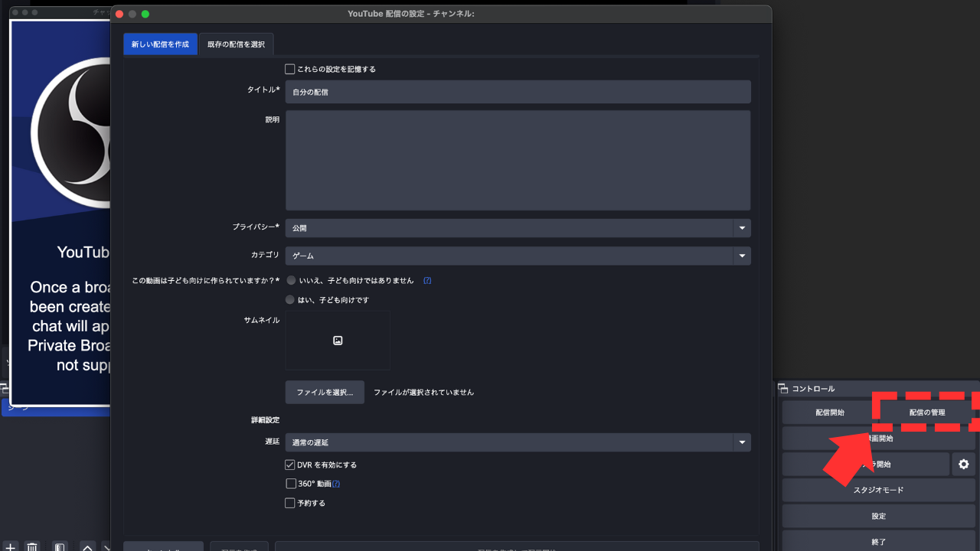Click '終了' button in Controls dock
980x551 pixels.
coord(879,541)
